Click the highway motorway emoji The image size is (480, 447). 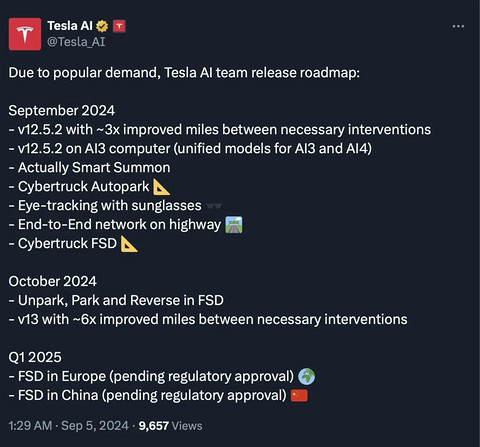coord(234,225)
